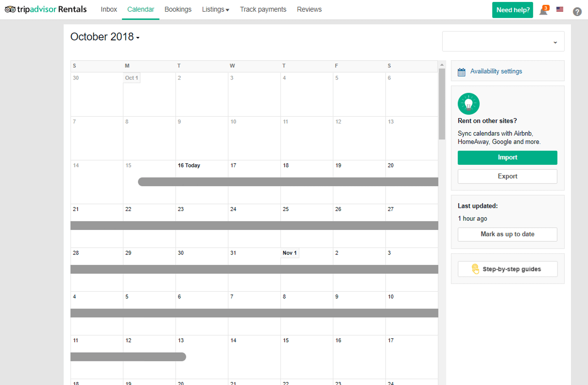Viewport: 588px width, 385px height.
Task: Open the notifications bell icon
Action: (543, 10)
